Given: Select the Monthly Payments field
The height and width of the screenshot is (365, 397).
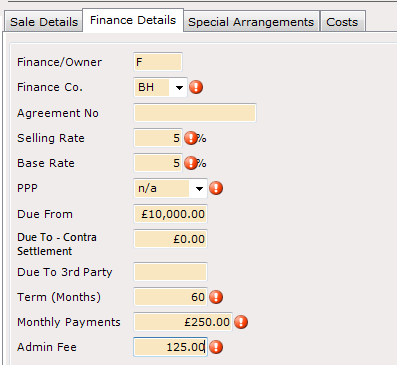Looking at the screenshot, I should [x=183, y=322].
